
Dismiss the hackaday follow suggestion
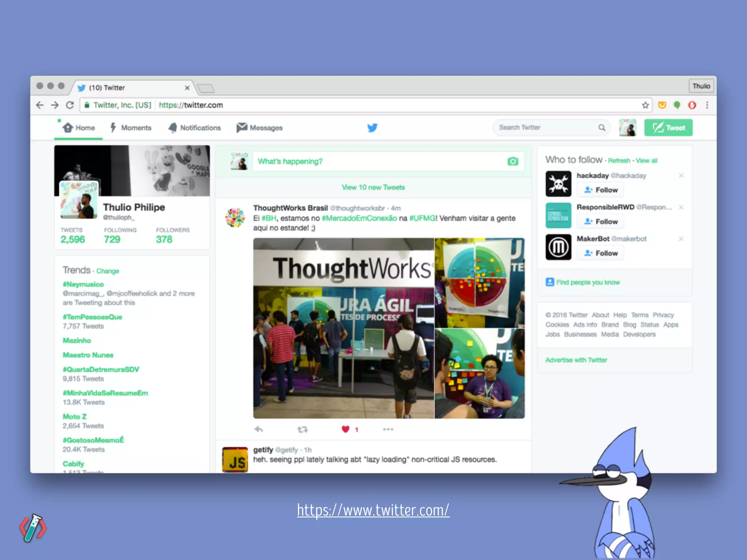[x=681, y=176]
